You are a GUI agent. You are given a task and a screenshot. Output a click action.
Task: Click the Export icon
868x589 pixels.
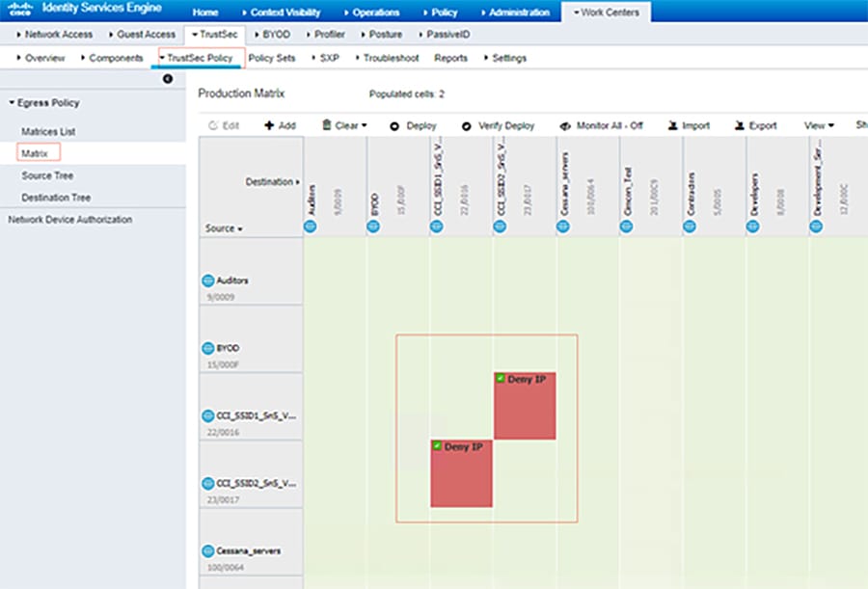(x=739, y=125)
